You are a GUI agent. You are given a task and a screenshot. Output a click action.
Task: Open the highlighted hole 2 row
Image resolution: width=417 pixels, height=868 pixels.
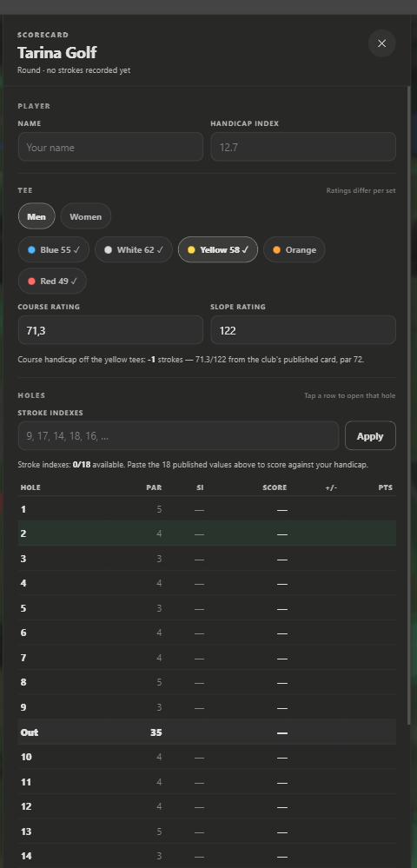207,533
